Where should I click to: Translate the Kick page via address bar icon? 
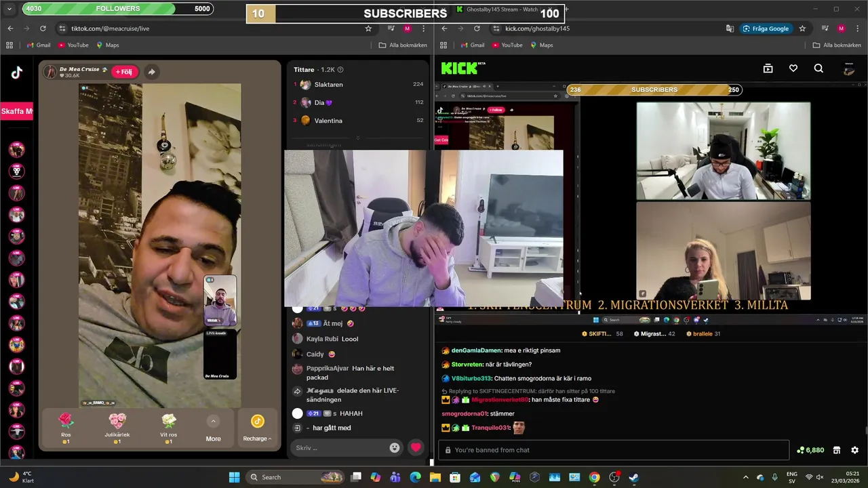click(x=730, y=28)
